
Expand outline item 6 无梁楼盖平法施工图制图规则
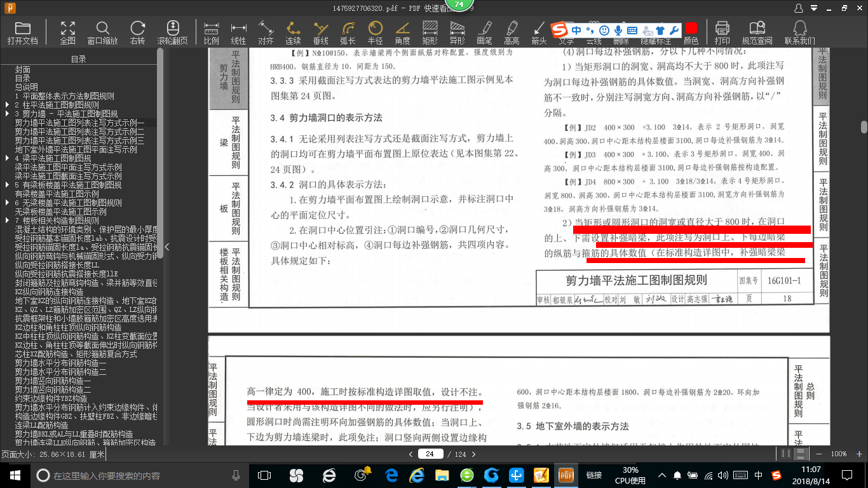click(7, 203)
